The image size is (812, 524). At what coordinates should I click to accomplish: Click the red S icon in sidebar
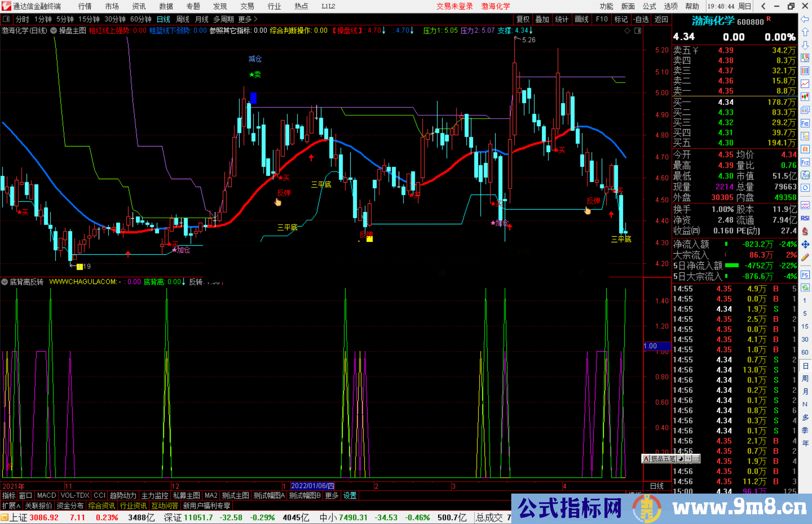pos(805,231)
